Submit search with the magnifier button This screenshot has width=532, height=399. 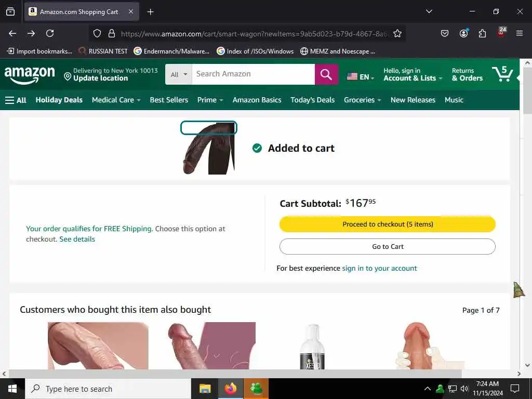(x=326, y=74)
